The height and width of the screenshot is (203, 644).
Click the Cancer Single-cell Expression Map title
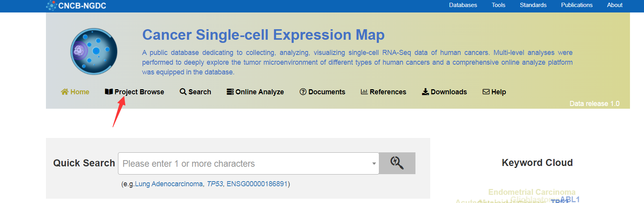[263, 35]
